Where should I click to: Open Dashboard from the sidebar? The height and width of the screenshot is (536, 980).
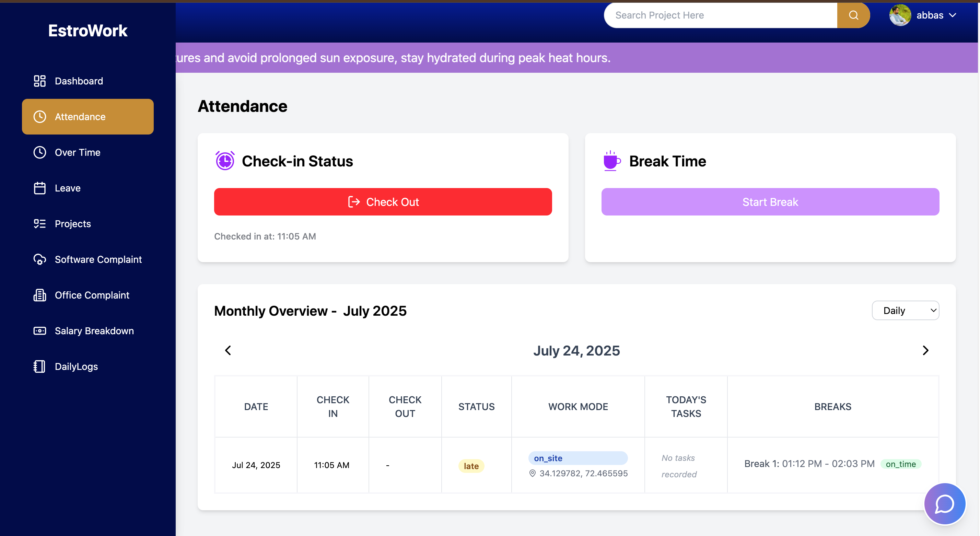click(x=88, y=81)
